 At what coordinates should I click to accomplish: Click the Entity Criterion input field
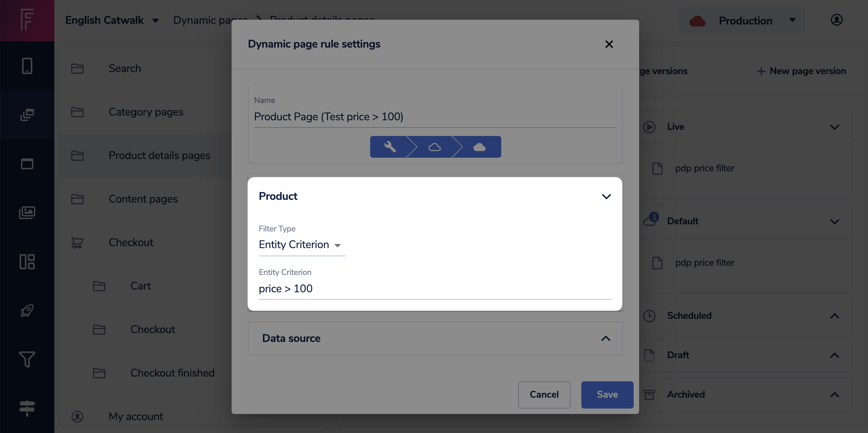[x=435, y=289]
